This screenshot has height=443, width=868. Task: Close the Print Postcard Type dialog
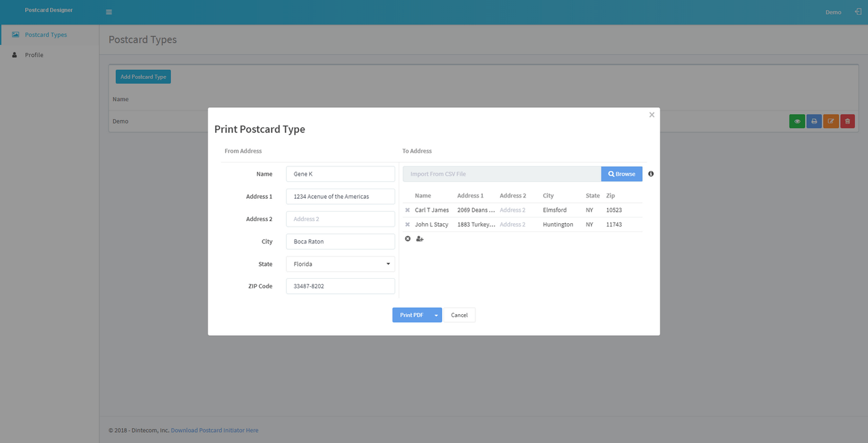point(652,115)
